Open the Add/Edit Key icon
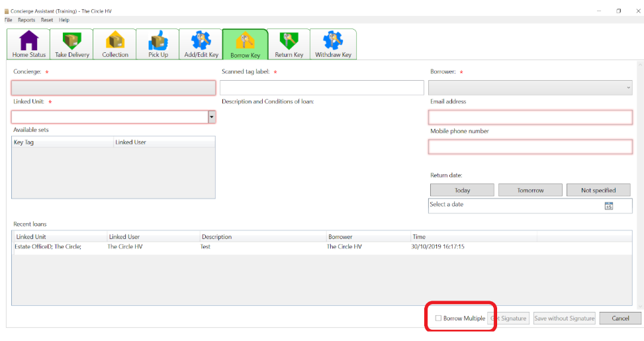Screen dimensions: 644x341 (201, 42)
